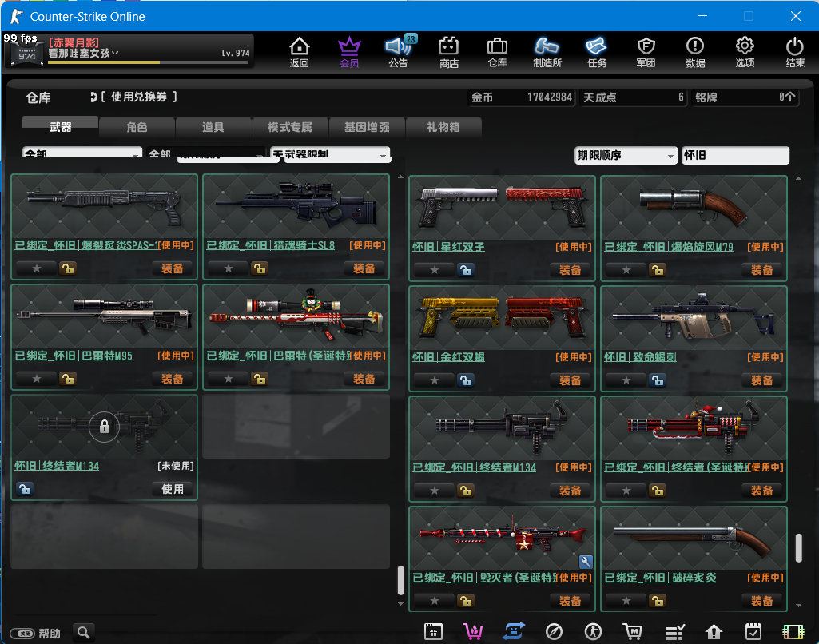The image size is (819, 644).
Task: Switch to the 礼物箱 tab
Action: pyautogui.click(x=443, y=127)
